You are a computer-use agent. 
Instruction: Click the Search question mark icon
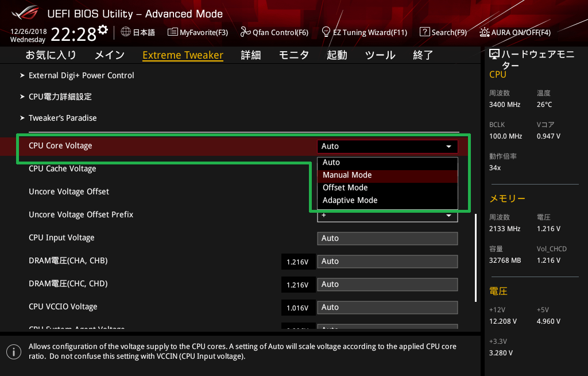(424, 32)
